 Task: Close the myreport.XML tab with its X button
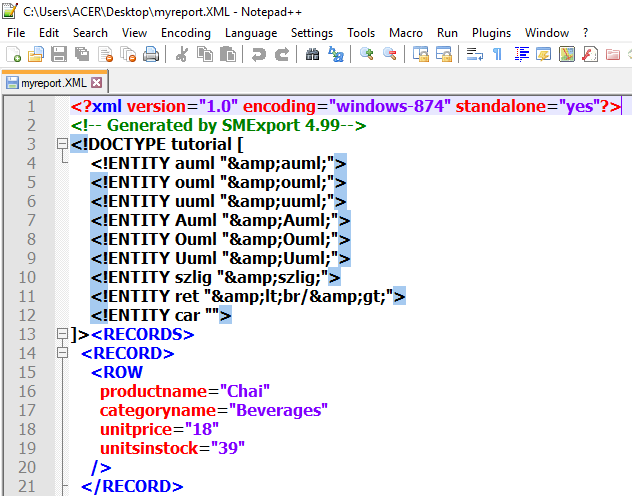(97, 82)
